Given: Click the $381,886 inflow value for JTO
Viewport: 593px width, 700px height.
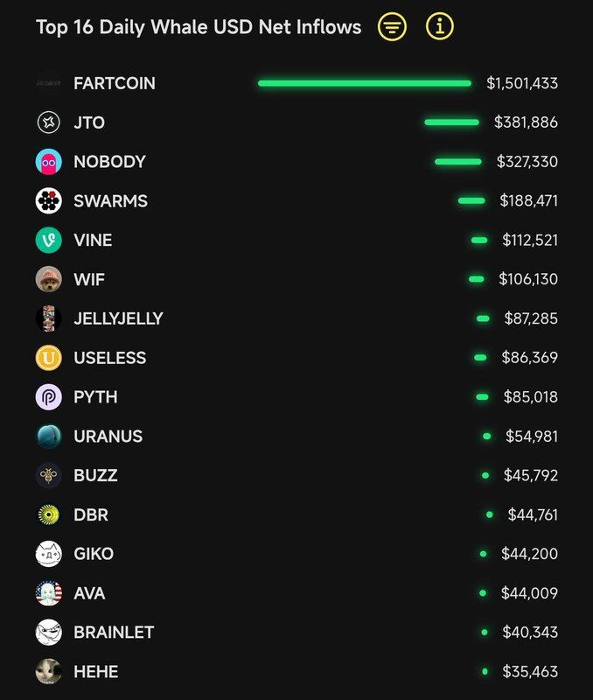Looking at the screenshot, I should [526, 122].
